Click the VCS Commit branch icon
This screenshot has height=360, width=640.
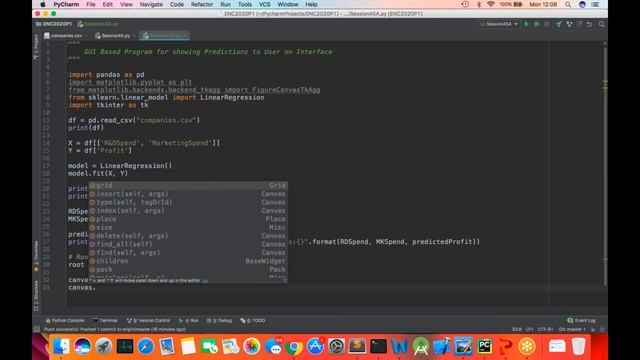(569, 24)
